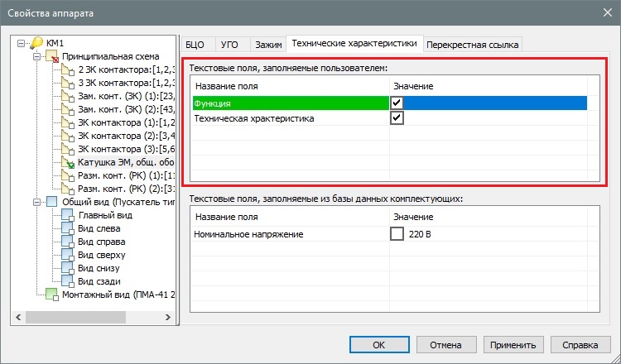Click the Применить button
The width and height of the screenshot is (621, 364).
pyautogui.click(x=510, y=345)
